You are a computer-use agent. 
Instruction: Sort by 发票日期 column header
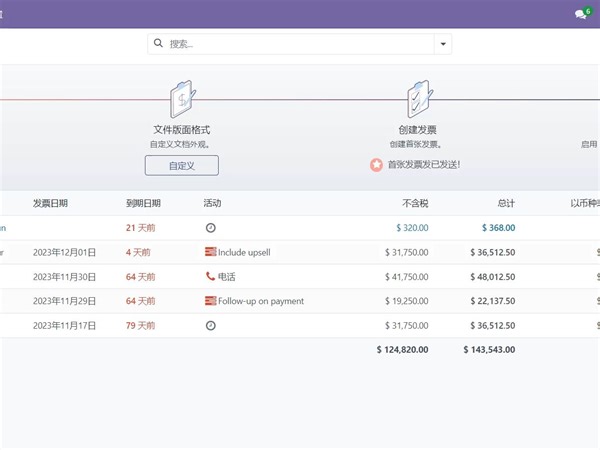point(50,203)
